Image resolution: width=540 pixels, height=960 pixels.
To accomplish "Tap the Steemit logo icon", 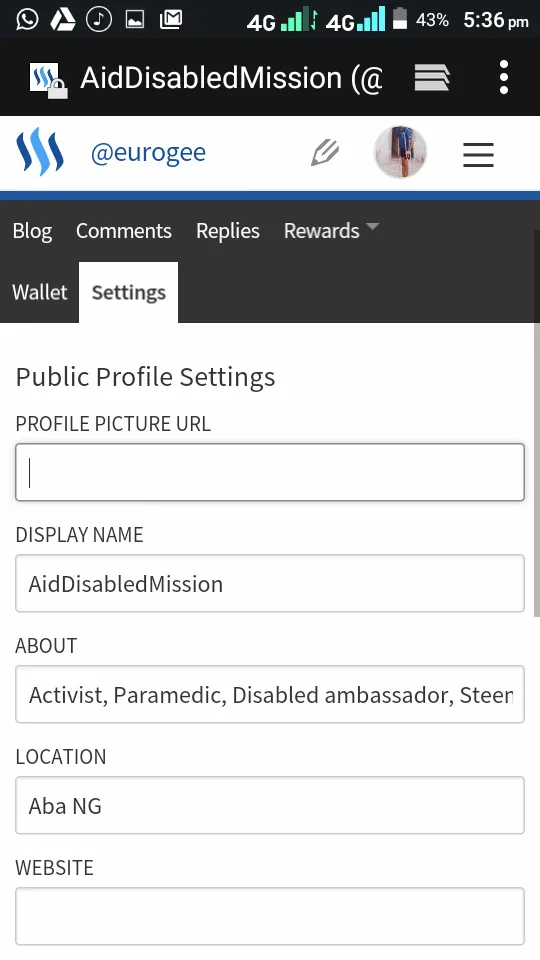I will pyautogui.click(x=40, y=151).
